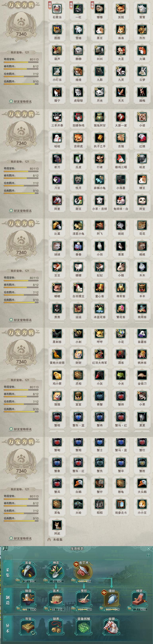Open the 装备拆解 equipment dismantle skill
This screenshot has width=153, height=644.
pos(83,628)
